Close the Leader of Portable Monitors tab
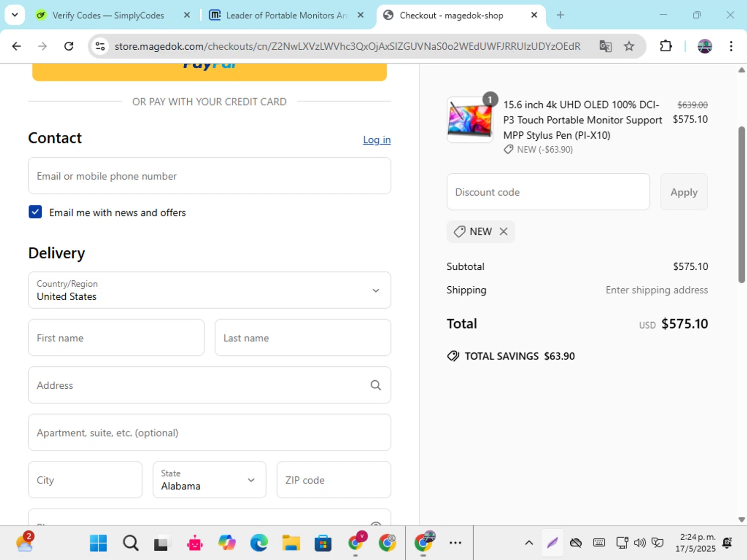The height and width of the screenshot is (560, 747). (361, 15)
